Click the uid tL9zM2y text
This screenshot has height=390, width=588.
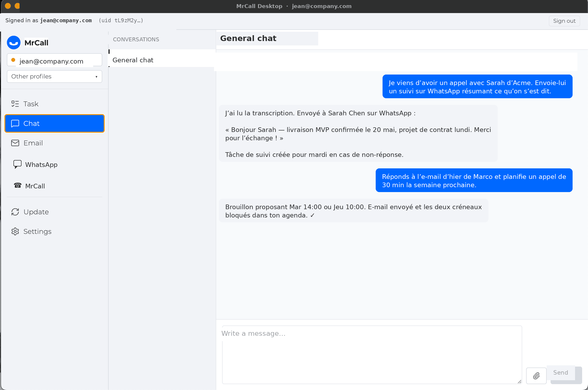tap(121, 20)
